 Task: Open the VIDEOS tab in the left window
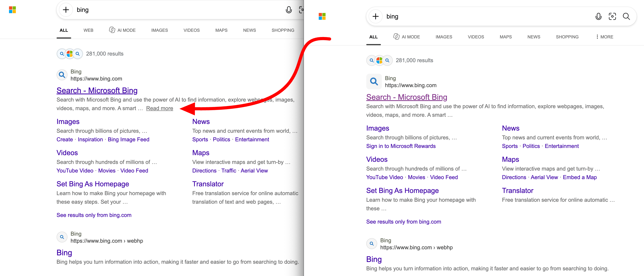[192, 30]
